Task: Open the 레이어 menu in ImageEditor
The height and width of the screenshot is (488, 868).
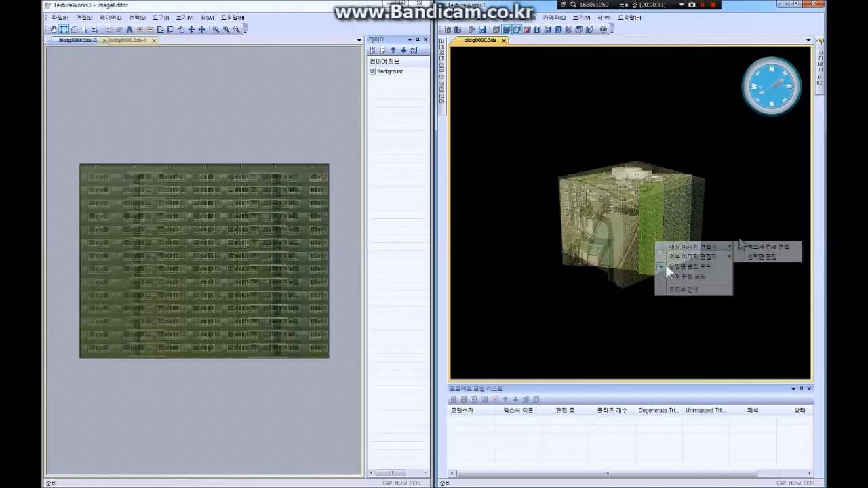Action: tap(110, 18)
